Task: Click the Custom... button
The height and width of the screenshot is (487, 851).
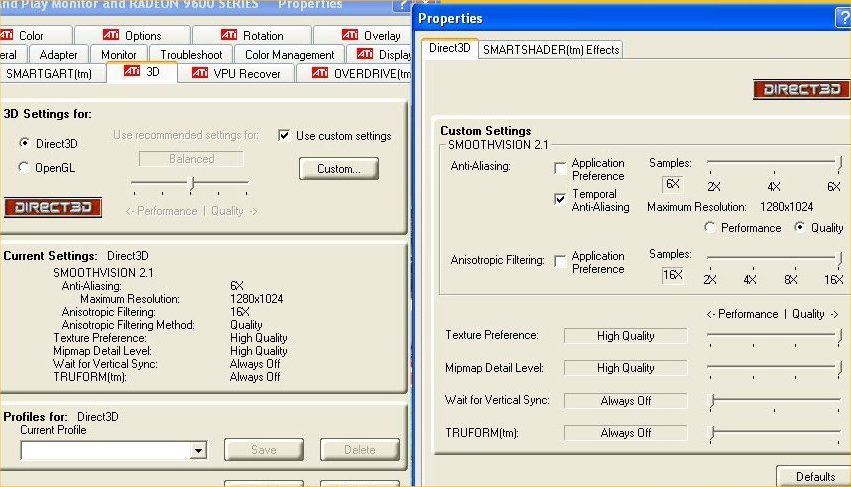Action: [339, 169]
